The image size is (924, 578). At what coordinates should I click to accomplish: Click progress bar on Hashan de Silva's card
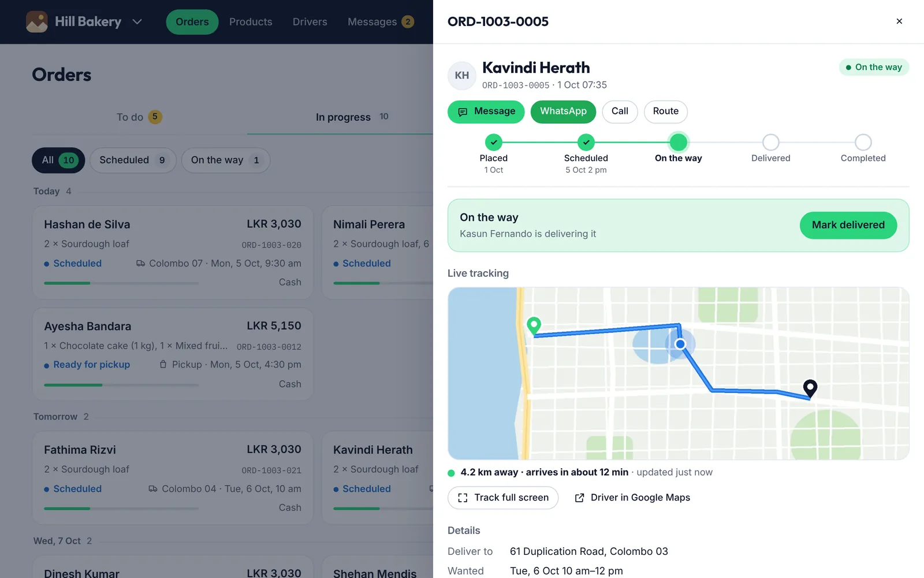[x=121, y=283]
